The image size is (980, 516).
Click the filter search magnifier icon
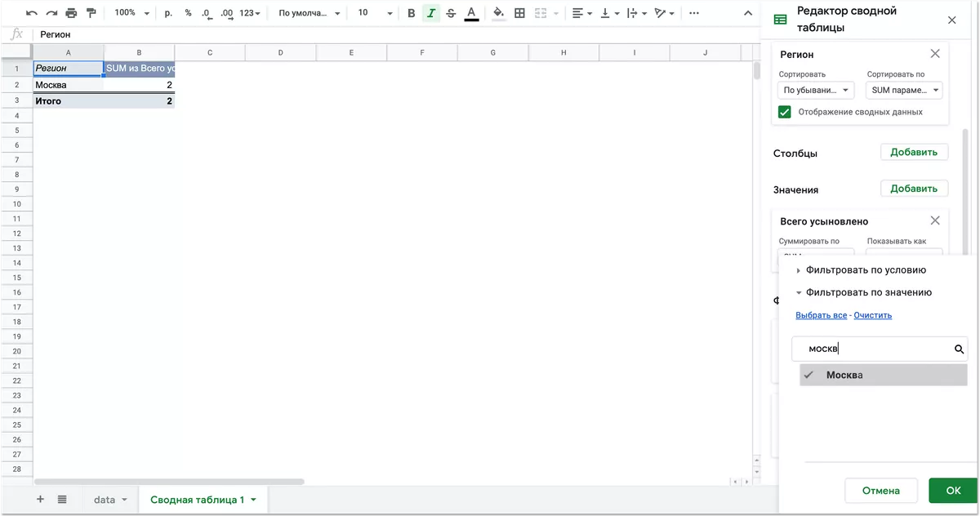960,349
